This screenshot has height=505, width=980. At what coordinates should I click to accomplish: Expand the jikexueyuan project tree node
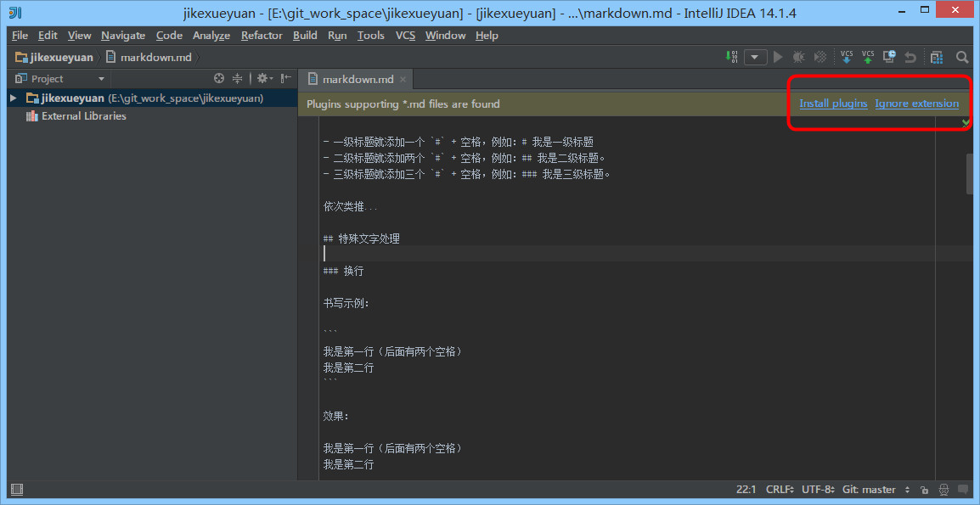tap(13, 98)
